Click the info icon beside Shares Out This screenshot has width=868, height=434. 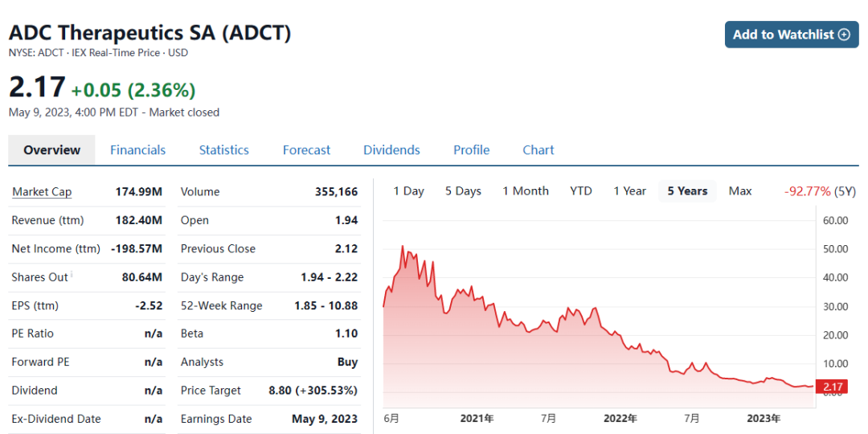pos(72,275)
